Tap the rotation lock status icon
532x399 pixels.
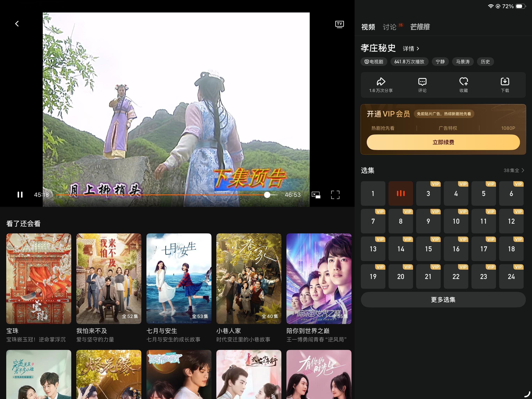pos(498,6)
